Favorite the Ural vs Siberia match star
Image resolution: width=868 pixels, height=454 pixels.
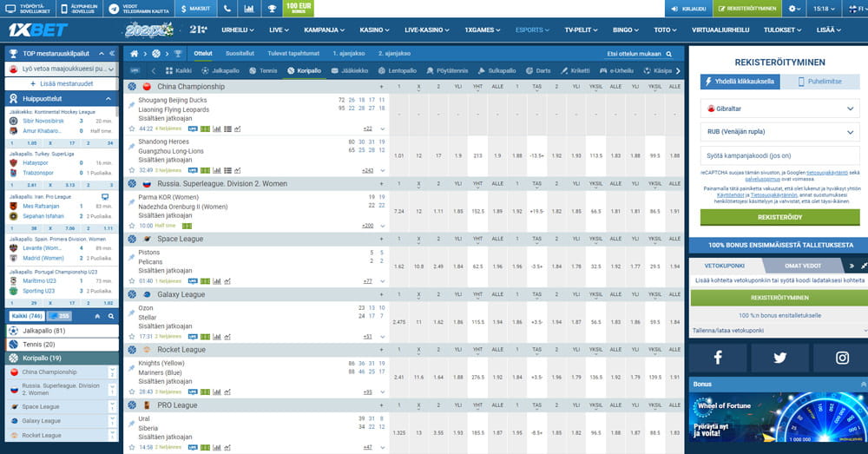(132, 447)
